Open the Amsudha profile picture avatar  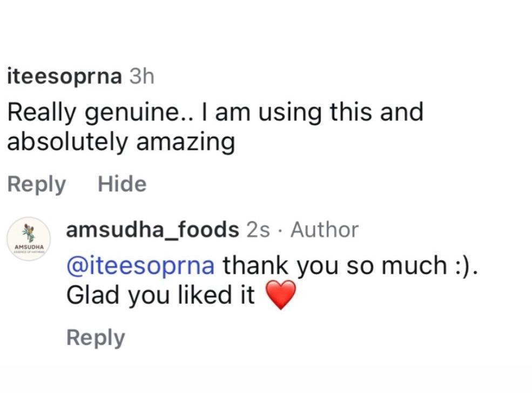29,239
